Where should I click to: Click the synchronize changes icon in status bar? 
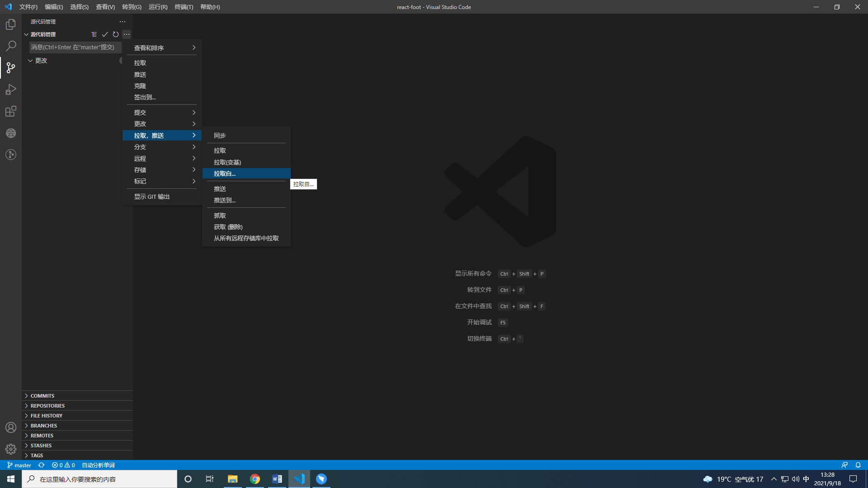click(x=41, y=465)
